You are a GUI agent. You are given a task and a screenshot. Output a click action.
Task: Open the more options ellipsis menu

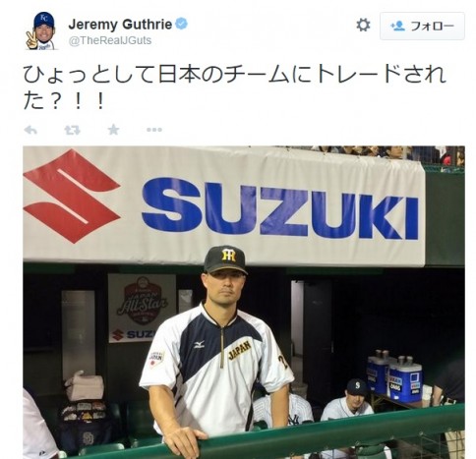pyautogui.click(x=154, y=130)
